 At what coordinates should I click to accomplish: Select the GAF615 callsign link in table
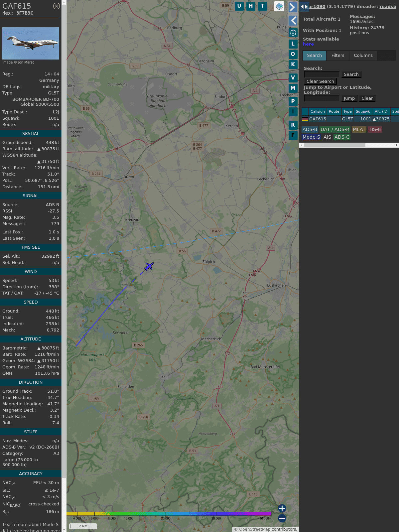(318, 119)
